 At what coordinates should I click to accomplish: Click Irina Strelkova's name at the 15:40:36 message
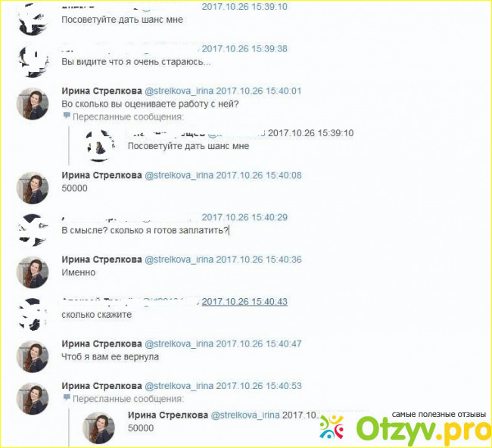click(x=101, y=260)
